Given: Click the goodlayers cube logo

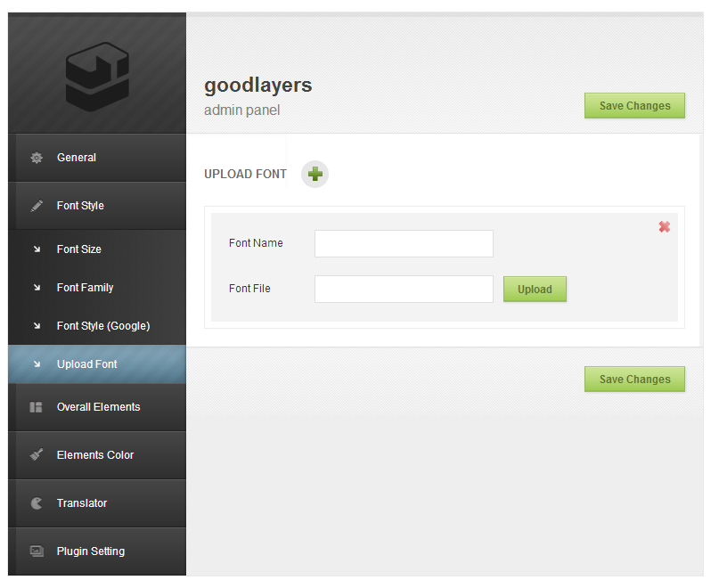Looking at the screenshot, I should [97, 77].
